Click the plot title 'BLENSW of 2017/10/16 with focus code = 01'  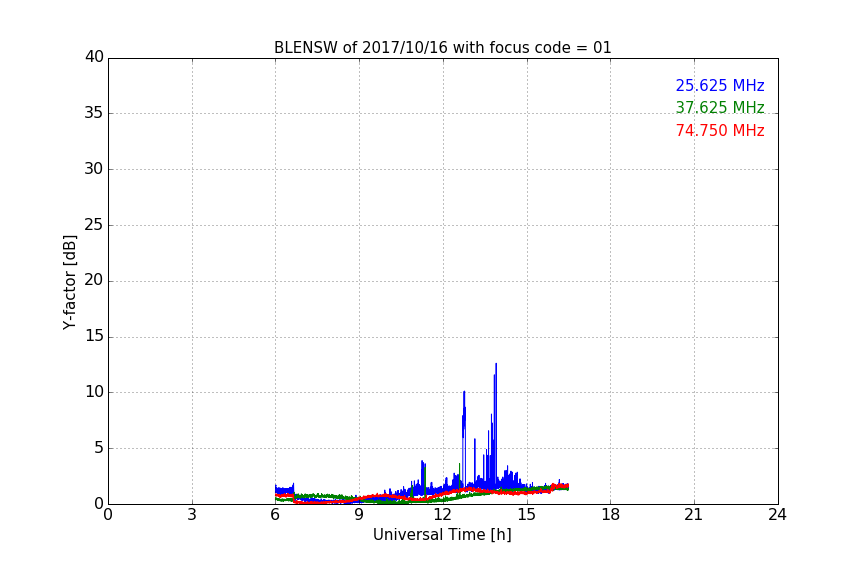(442, 48)
